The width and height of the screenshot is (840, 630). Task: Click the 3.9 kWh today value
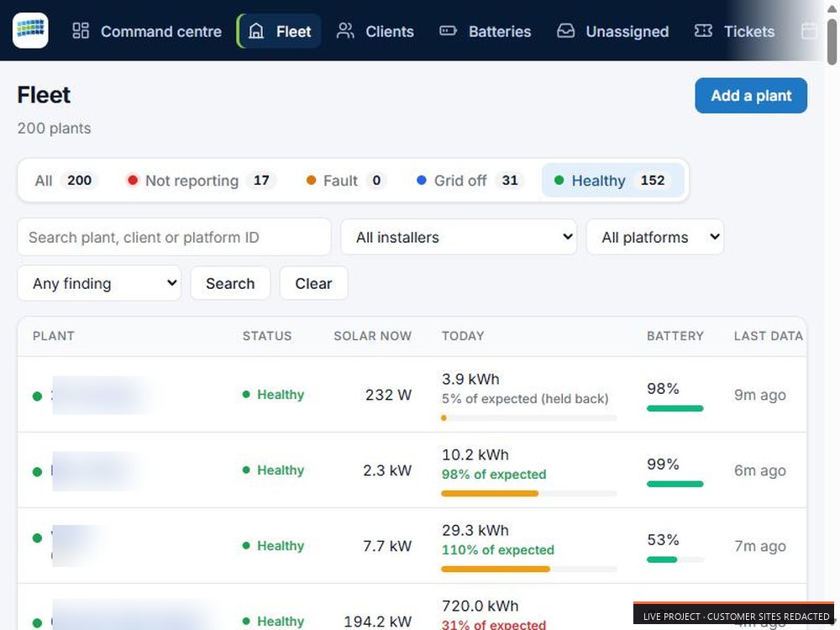470,380
